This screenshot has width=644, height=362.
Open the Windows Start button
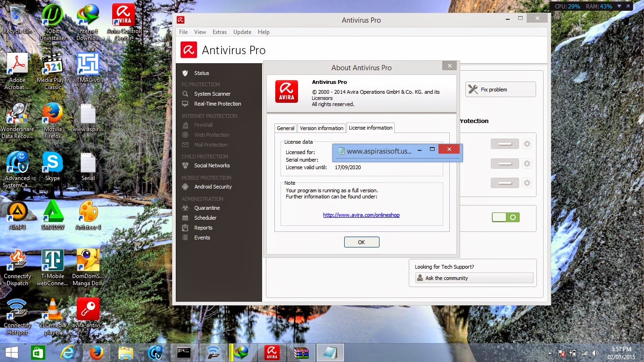(x=11, y=353)
